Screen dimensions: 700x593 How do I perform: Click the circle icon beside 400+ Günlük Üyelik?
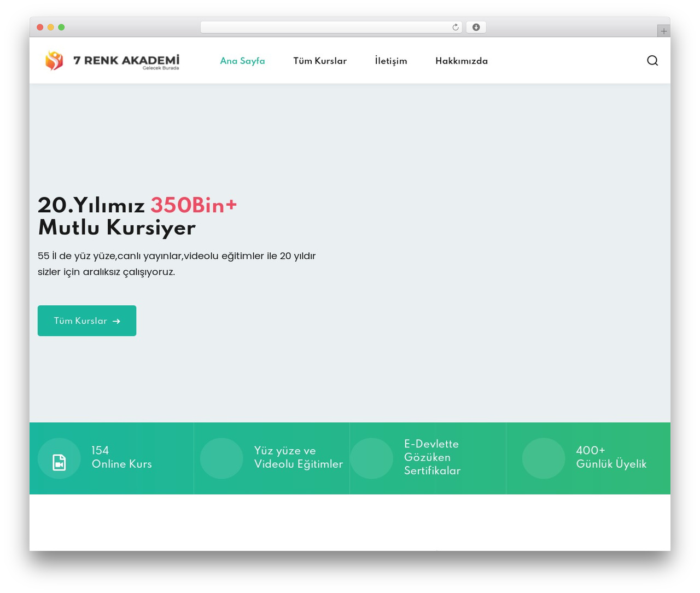tap(544, 458)
